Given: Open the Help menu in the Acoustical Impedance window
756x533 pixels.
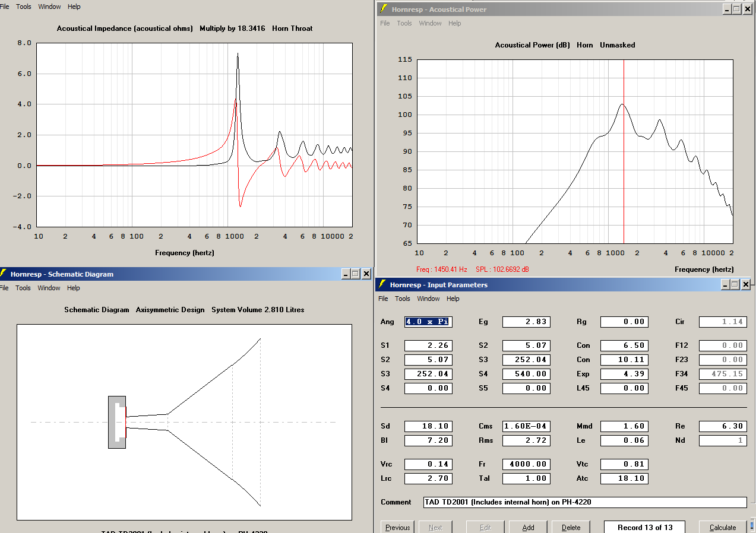Looking at the screenshot, I should (74, 7).
